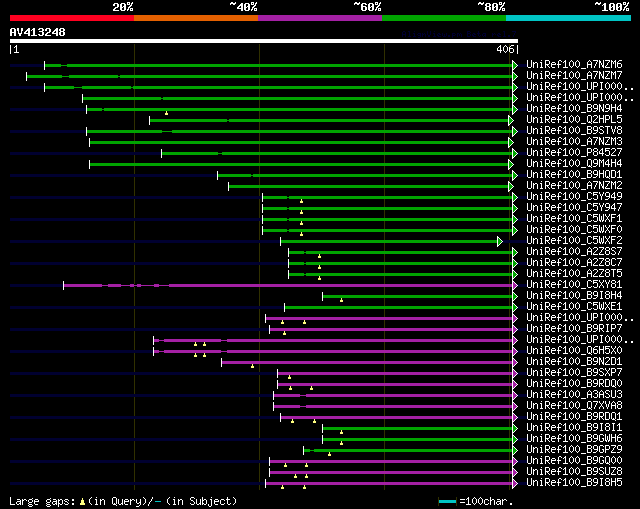Click the arrowhead ending the C5WXF2 alignment
Screen dimensions: 640x509
point(500,242)
